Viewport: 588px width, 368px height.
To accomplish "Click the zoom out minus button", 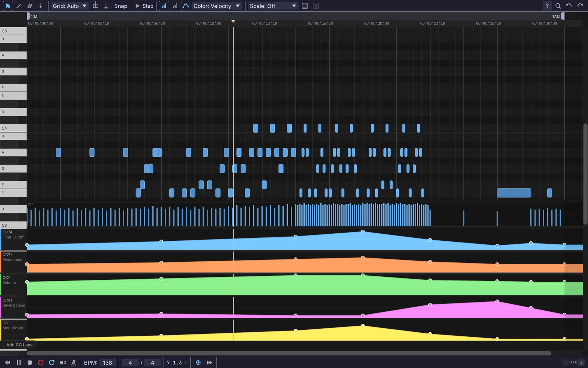I will click(x=566, y=363).
